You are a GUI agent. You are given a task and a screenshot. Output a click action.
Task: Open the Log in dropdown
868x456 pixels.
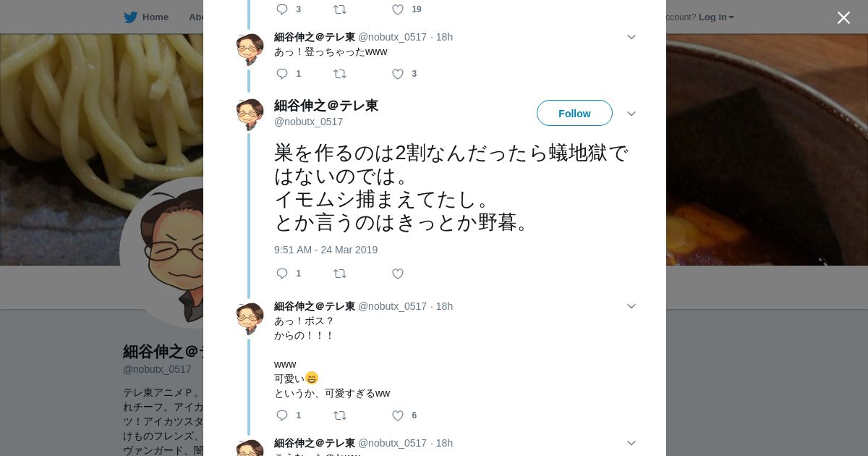(715, 17)
